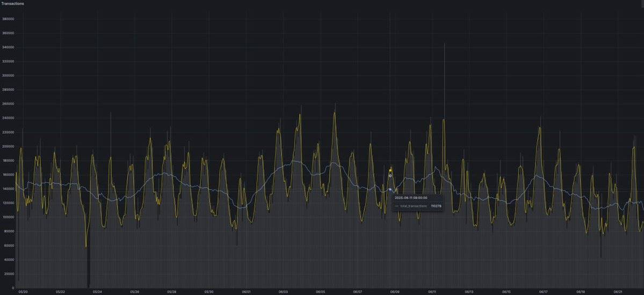Click the tooltip timestamp 2025-06-11 09:00:00
Screen dimensions: 644x295
click(x=410, y=198)
